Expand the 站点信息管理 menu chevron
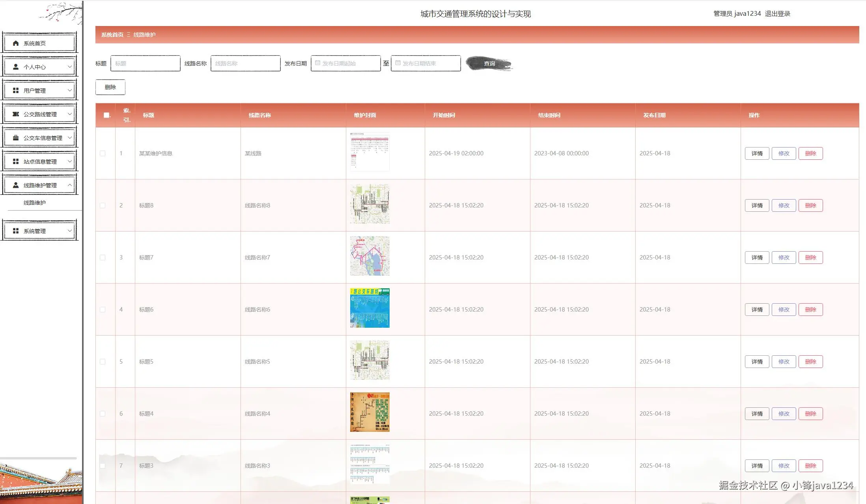Image resolution: width=866 pixels, height=504 pixels. coord(70,161)
